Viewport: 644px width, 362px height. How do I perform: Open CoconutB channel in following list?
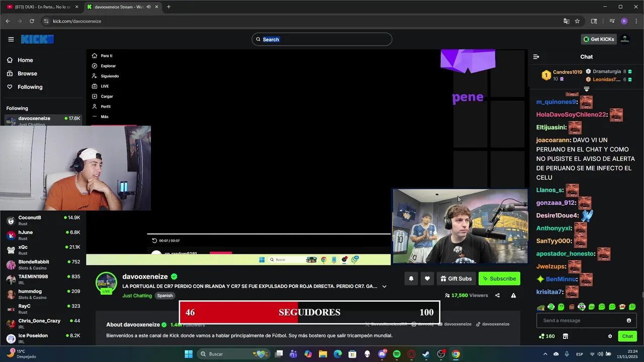(x=43, y=220)
